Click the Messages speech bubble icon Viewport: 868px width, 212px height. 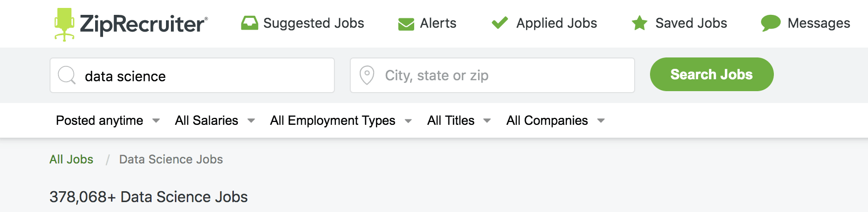(x=770, y=23)
